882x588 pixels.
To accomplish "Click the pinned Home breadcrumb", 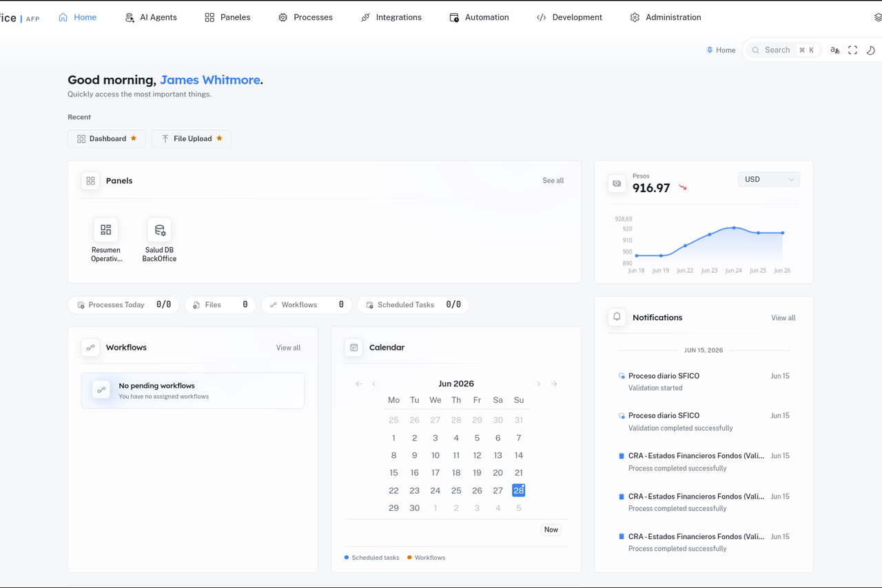I will (x=721, y=50).
